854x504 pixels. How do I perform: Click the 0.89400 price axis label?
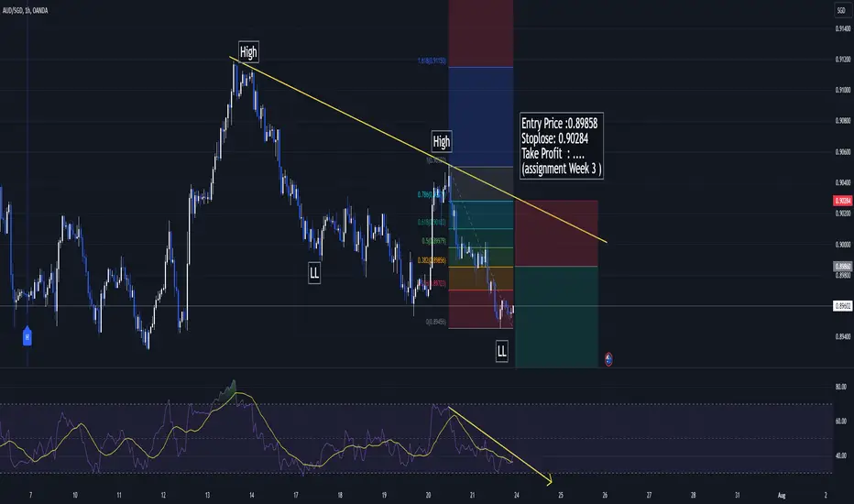(x=843, y=336)
